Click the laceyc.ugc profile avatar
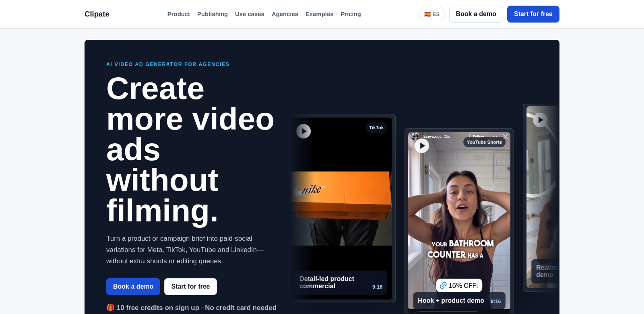The width and height of the screenshot is (644, 314). point(416,136)
